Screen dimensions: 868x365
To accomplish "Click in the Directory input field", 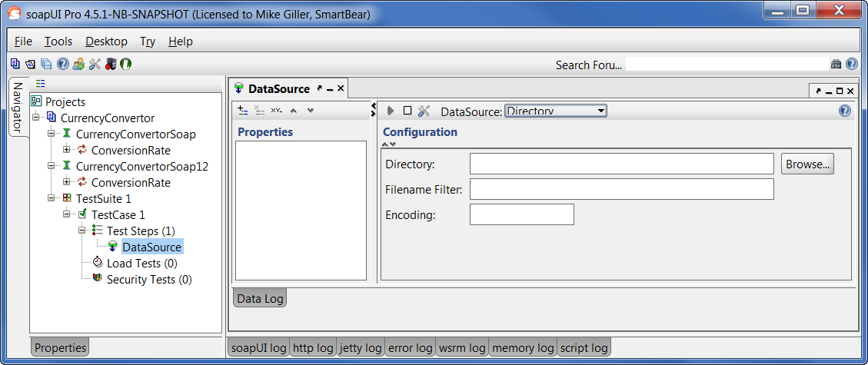I will [622, 164].
